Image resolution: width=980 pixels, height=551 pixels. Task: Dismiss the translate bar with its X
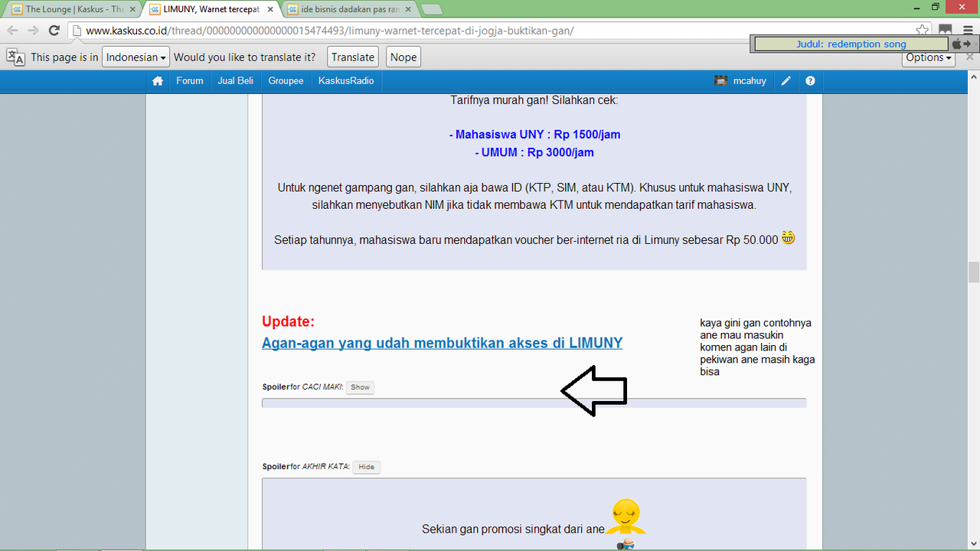coord(969,57)
